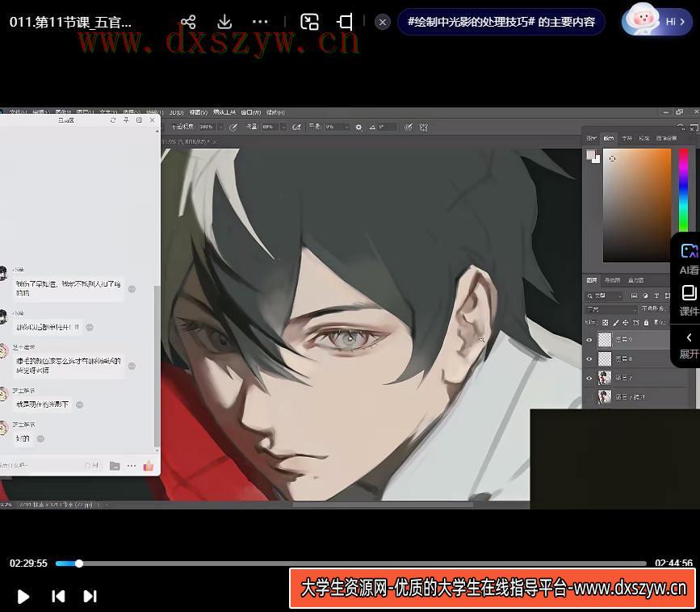The height and width of the screenshot is (612, 700).
Task: Open the three-dot menu in chat input bar
Action: pos(132,466)
